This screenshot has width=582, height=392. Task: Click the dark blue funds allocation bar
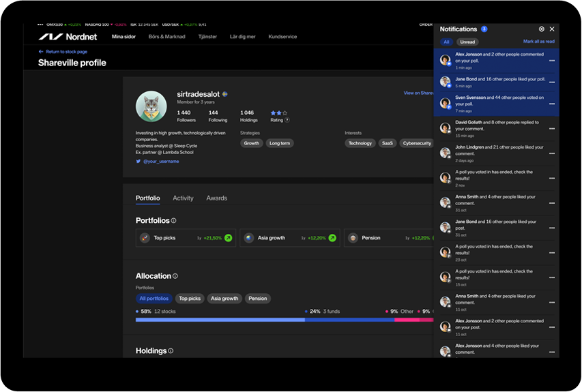349,320
